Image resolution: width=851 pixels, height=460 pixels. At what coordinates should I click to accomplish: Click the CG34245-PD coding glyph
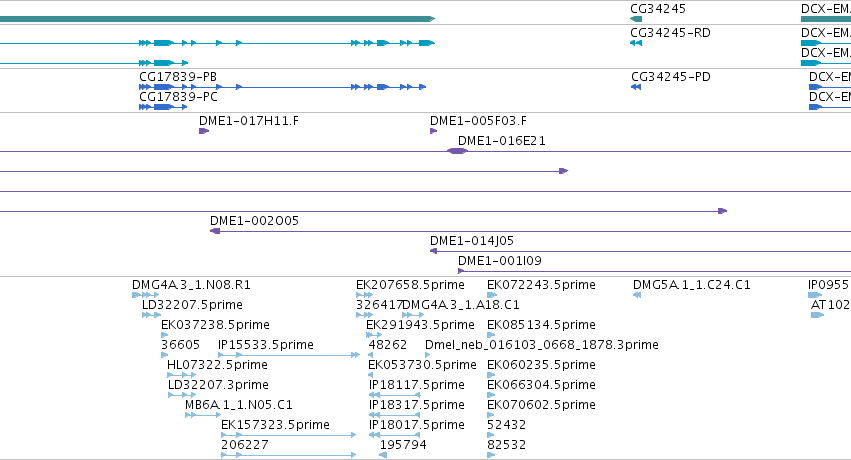(636, 87)
